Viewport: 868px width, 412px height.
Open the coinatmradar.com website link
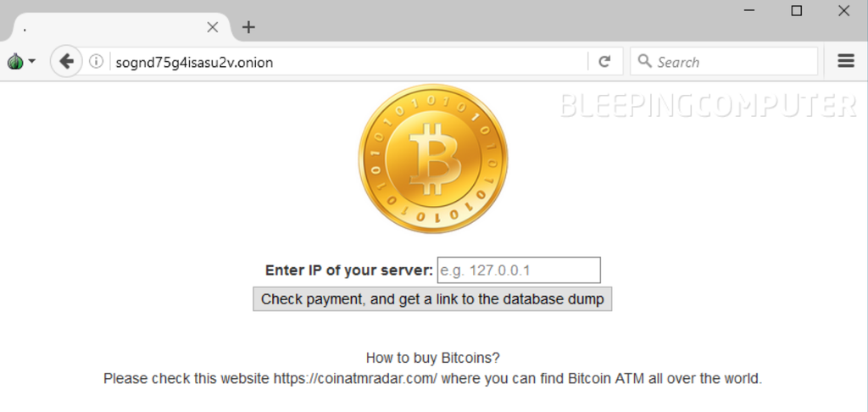tap(354, 379)
